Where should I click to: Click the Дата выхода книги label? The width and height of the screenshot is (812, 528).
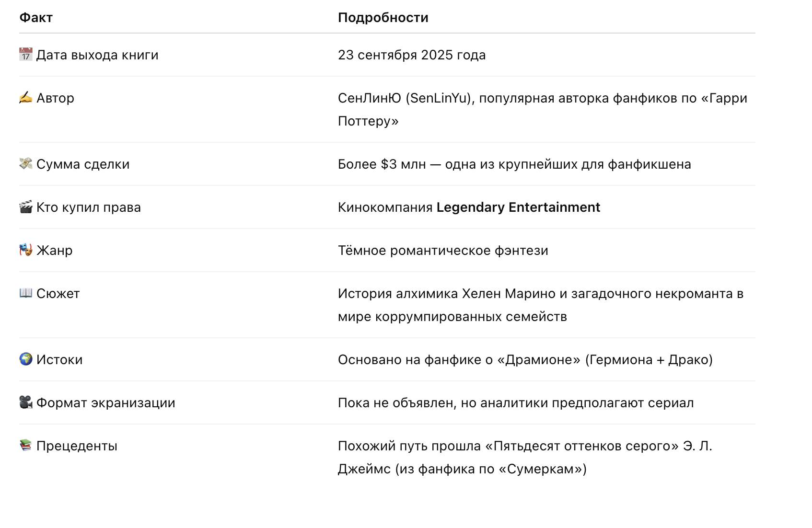pos(97,55)
